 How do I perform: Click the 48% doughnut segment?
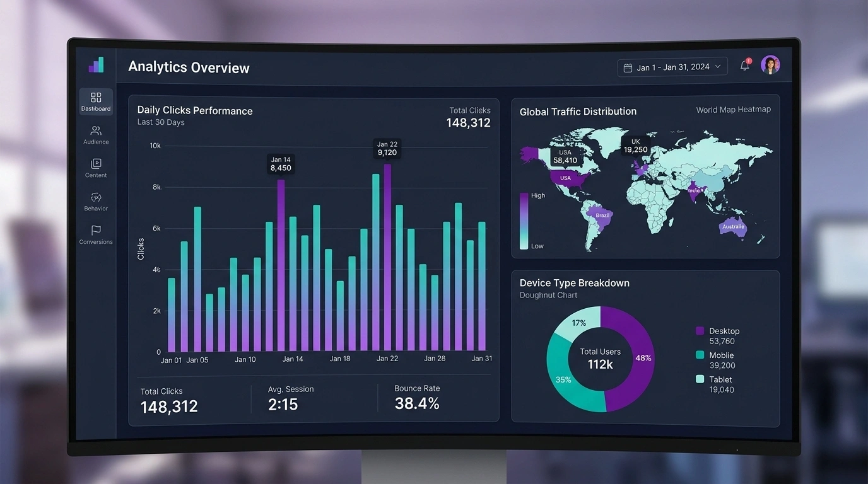[642, 358]
